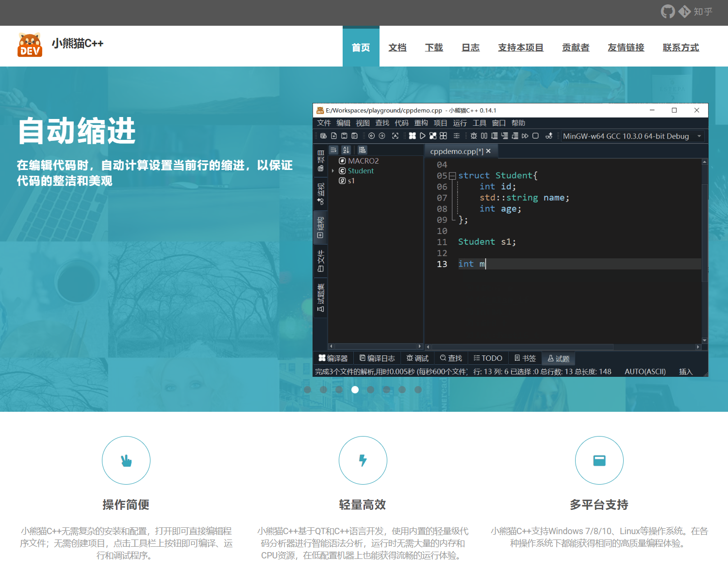Click the editor vertical scrollbar
728x573 pixels.
click(705, 251)
